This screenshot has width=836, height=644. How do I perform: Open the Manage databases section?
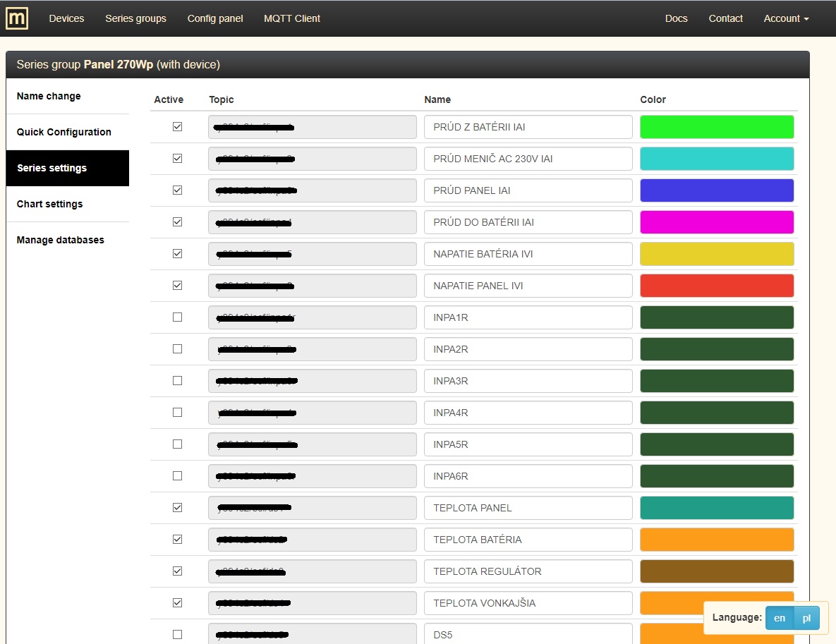point(61,240)
